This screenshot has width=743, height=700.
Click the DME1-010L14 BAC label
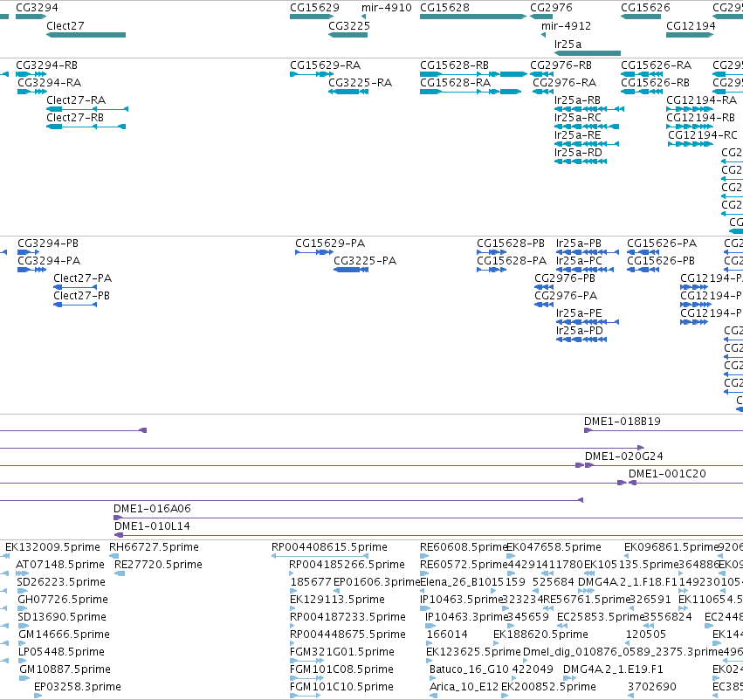pos(152,526)
